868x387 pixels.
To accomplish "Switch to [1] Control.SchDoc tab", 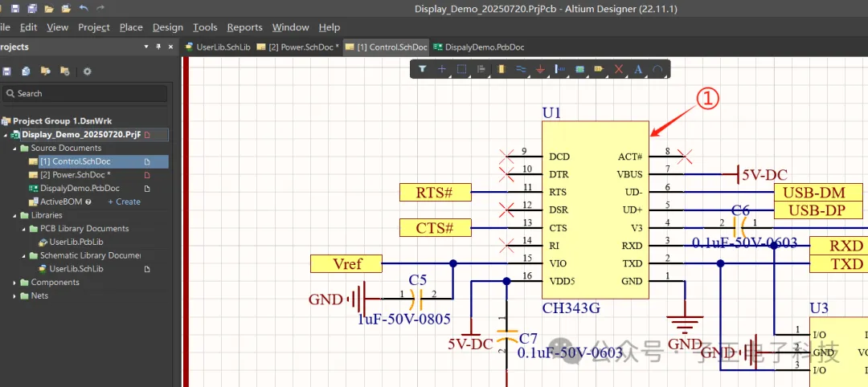I will 387,47.
